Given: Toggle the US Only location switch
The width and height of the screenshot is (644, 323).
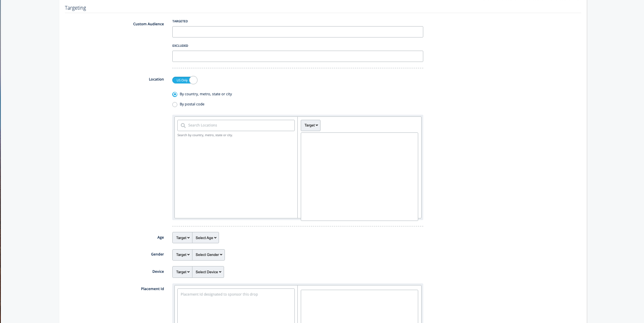Looking at the screenshot, I should click(184, 80).
